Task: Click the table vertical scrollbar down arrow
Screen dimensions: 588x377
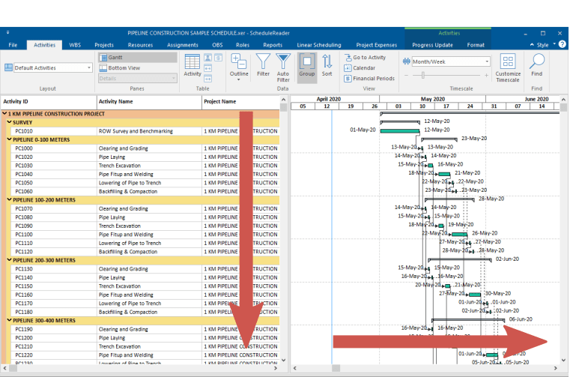Action: click(283, 360)
